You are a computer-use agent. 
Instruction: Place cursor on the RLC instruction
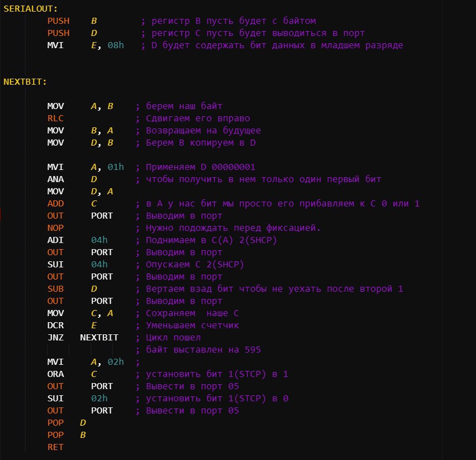point(55,118)
